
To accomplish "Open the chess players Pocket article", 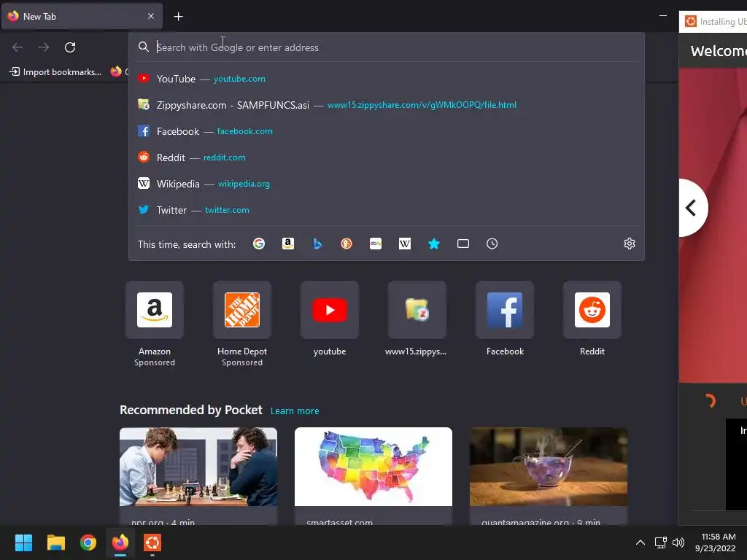I will pos(198,476).
